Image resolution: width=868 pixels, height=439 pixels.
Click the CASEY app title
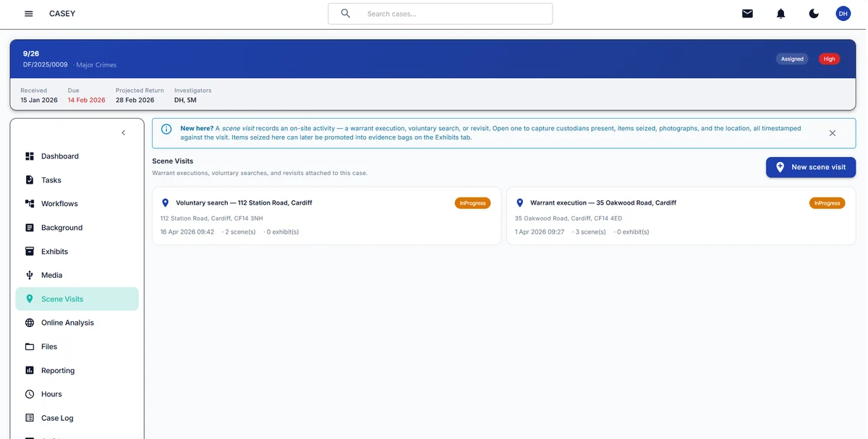point(62,14)
